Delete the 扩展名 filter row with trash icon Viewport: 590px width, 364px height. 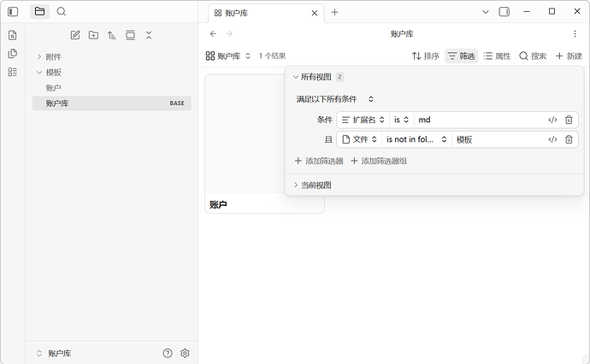pos(569,120)
